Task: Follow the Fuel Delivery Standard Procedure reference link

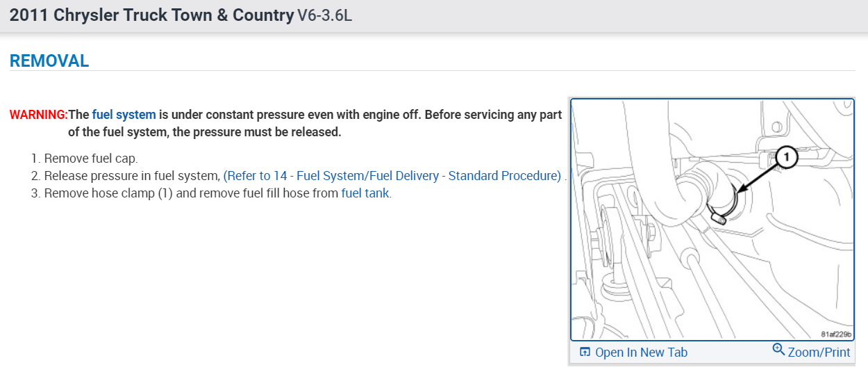Action: coord(392,176)
